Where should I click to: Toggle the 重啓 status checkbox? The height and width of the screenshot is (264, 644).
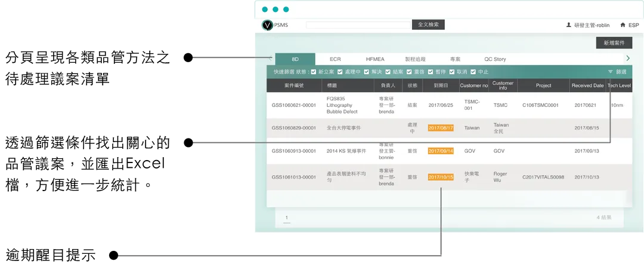(x=409, y=72)
